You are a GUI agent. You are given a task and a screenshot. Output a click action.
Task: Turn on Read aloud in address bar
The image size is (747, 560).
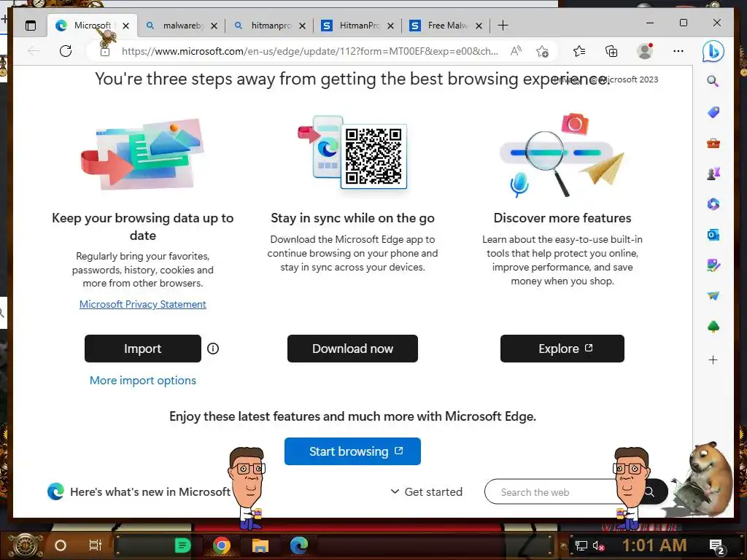coord(516,51)
